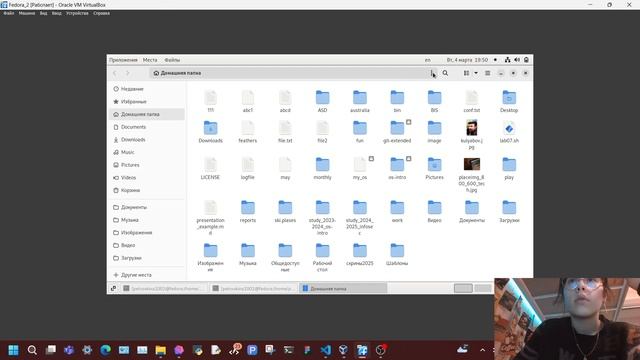This screenshot has height=360, width=640.
Task: Click show desktop icon in bottom panel
Action: click(113, 288)
